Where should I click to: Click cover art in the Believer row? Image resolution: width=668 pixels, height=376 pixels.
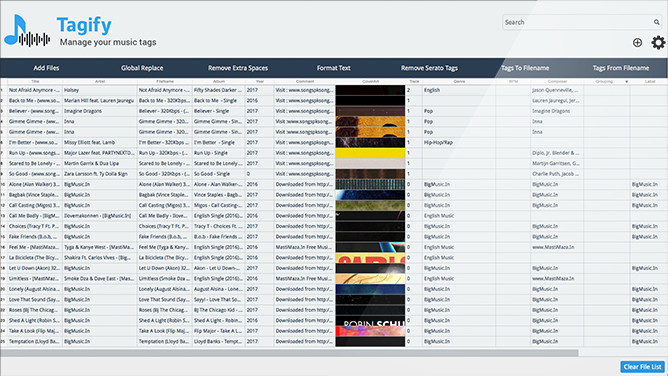pos(370,111)
